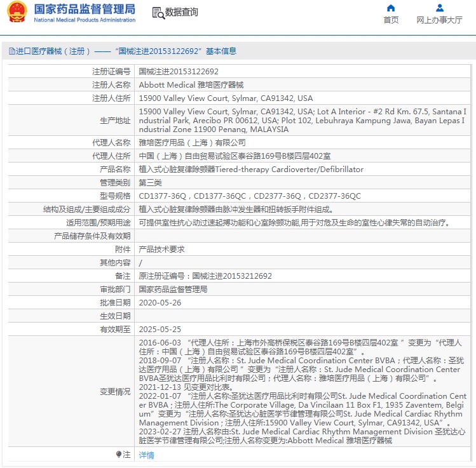Click the 首页 home icon
This screenshot has width=476, height=468.
pyautogui.click(x=391, y=8)
